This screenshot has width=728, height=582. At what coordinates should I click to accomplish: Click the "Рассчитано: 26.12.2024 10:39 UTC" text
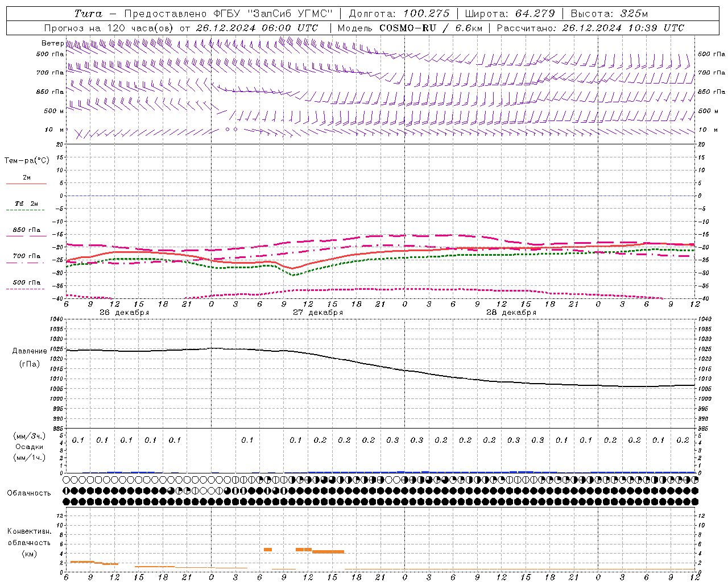click(590, 28)
